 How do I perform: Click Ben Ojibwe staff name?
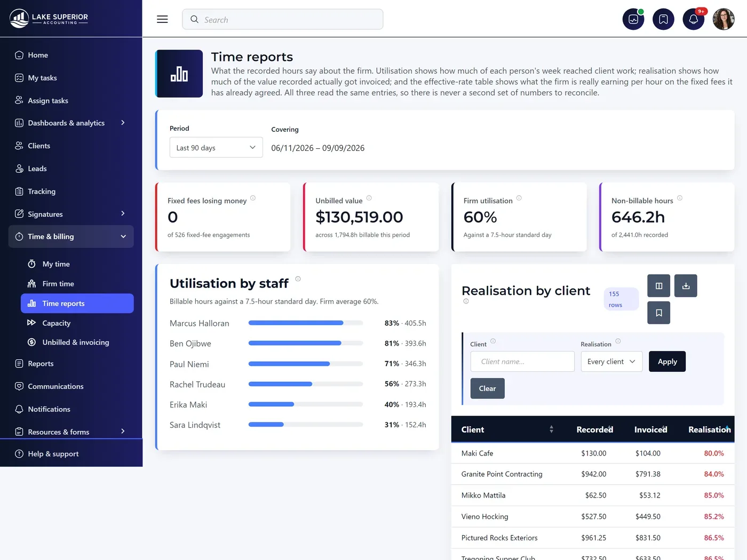190,343
